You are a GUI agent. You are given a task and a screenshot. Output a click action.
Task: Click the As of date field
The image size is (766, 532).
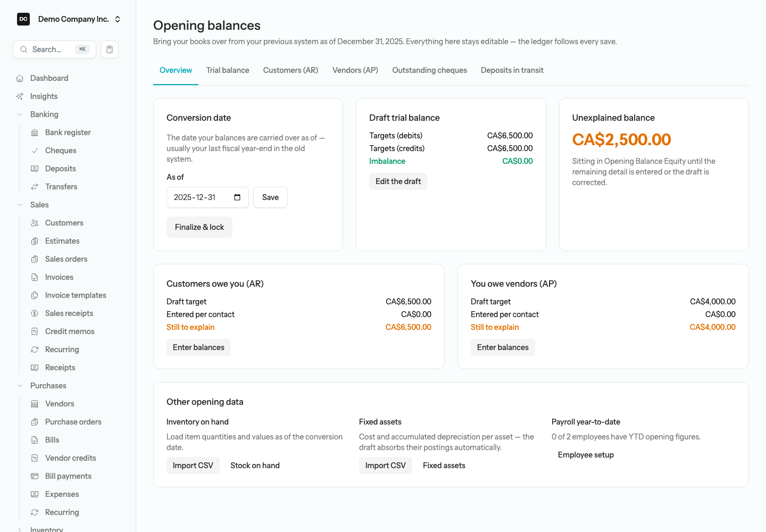pos(207,197)
